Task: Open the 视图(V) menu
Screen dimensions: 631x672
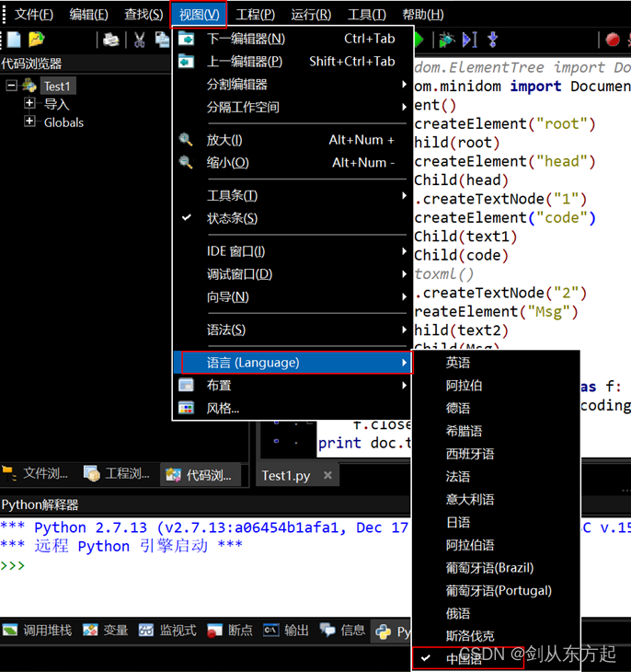Action: 199,14
